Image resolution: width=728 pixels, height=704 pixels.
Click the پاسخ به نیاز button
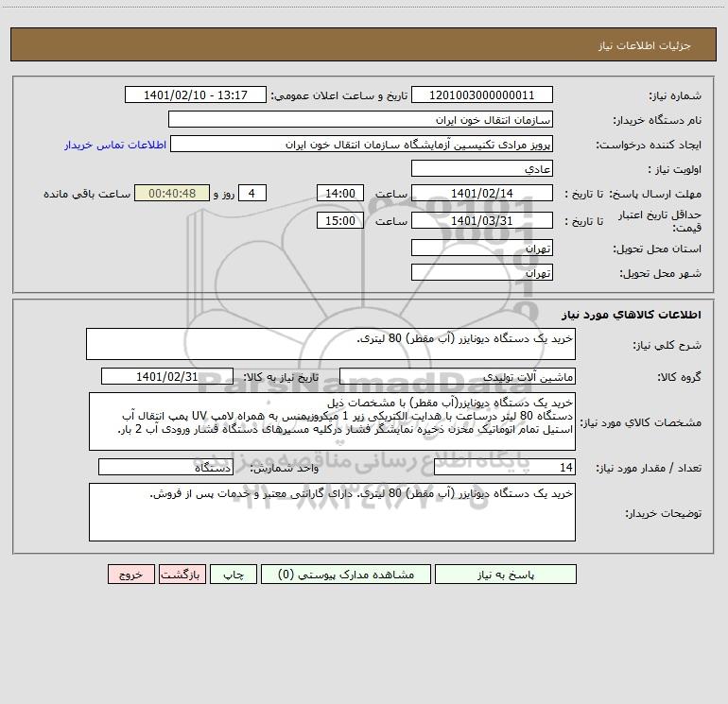coord(506,574)
